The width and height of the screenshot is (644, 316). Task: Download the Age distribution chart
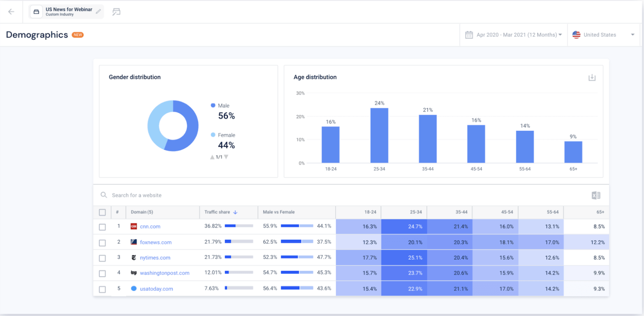point(592,77)
